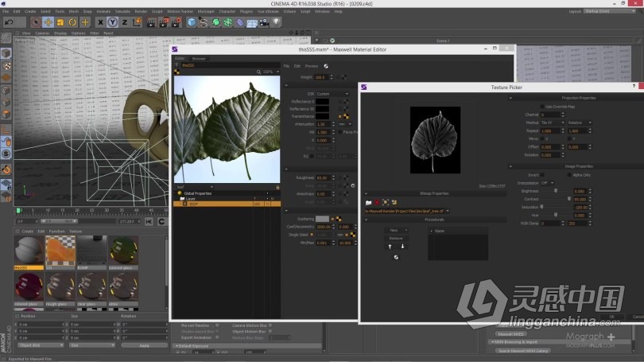The width and height of the screenshot is (644, 362).
Task: Open the IOR Custom dropdown
Action: [x=332, y=94]
